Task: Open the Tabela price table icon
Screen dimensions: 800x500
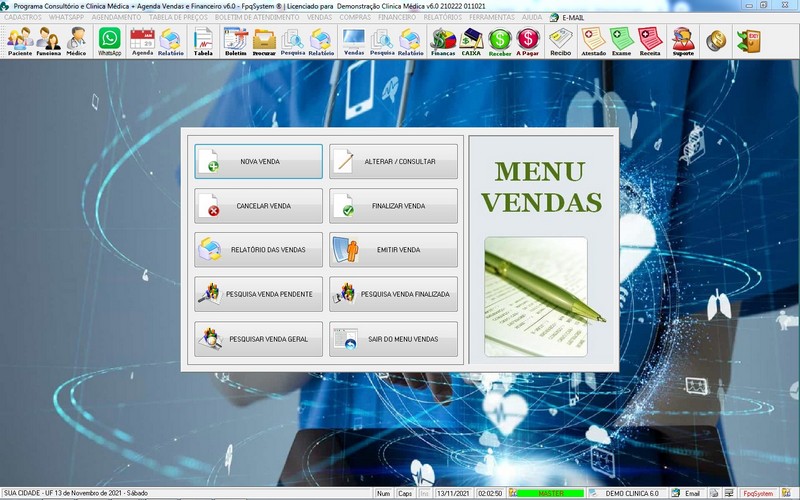Action: (x=203, y=41)
